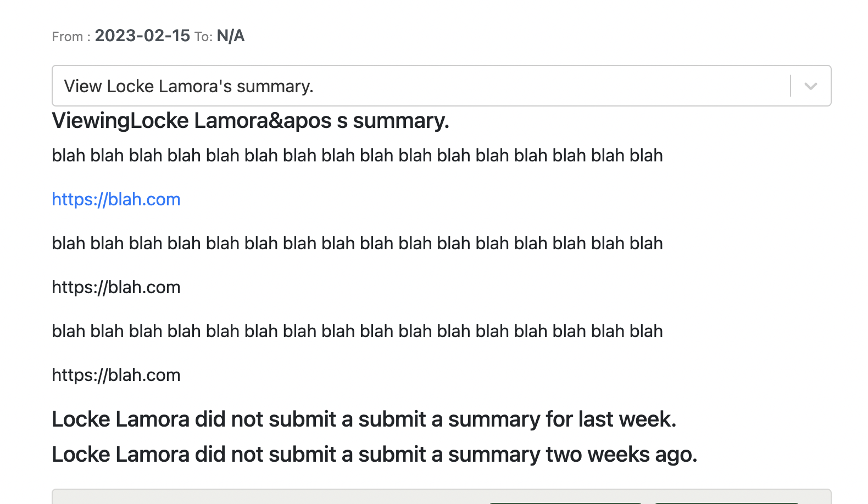Click the grey panel at the page bottom
This screenshot has height=504, width=868.
(441, 496)
